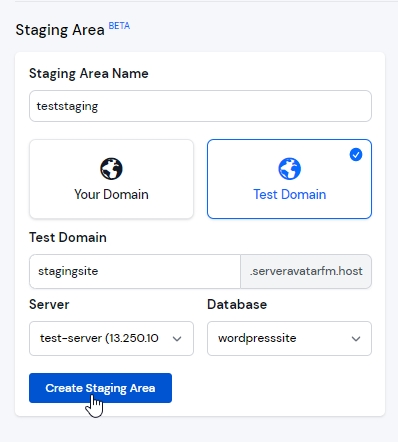Click the Create Staging Area button

100,388
